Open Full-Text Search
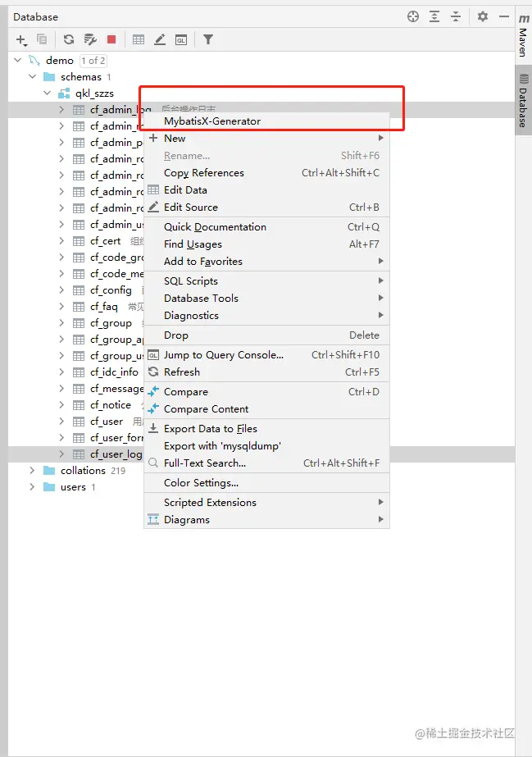This screenshot has height=757, width=532. [x=266, y=463]
